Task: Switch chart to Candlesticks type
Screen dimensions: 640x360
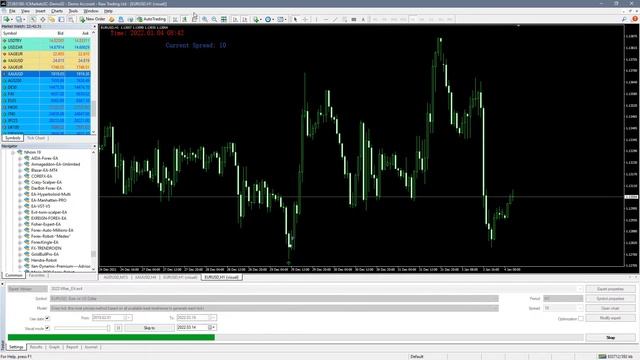Action: 184,19
